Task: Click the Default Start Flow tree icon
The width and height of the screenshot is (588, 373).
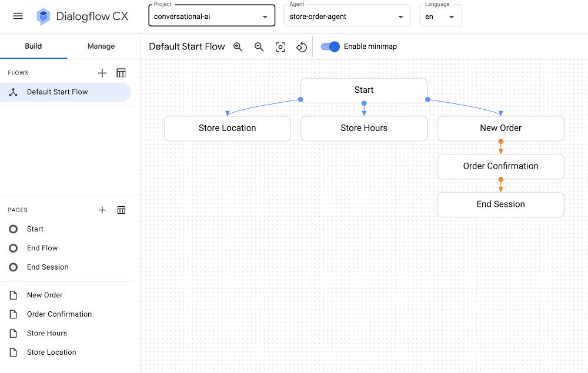Action: click(13, 92)
